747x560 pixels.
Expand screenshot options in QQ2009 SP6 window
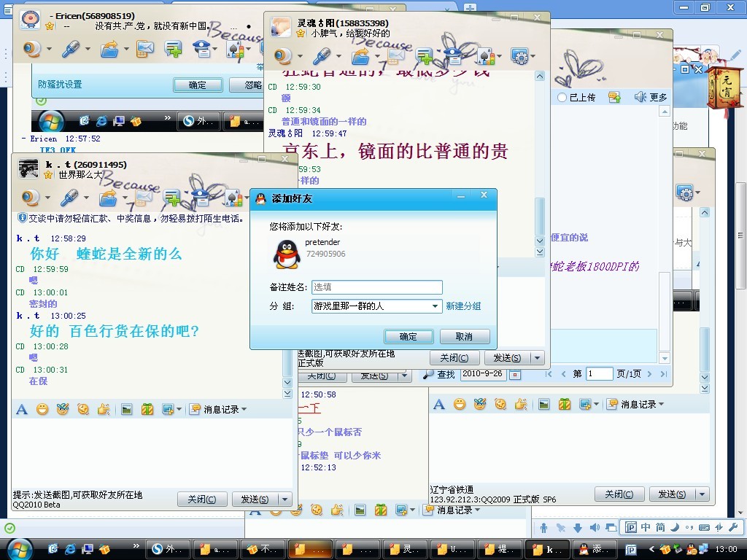[596, 404]
